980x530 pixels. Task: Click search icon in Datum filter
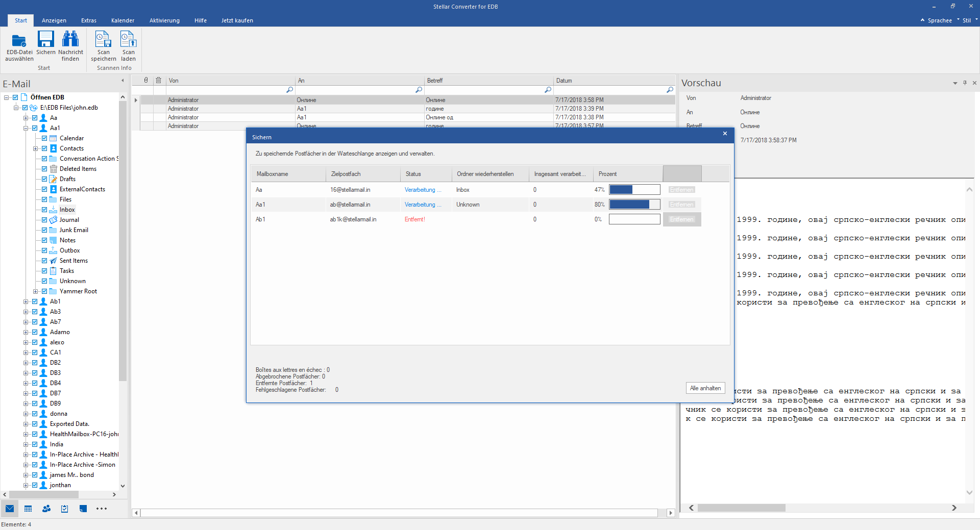670,90
